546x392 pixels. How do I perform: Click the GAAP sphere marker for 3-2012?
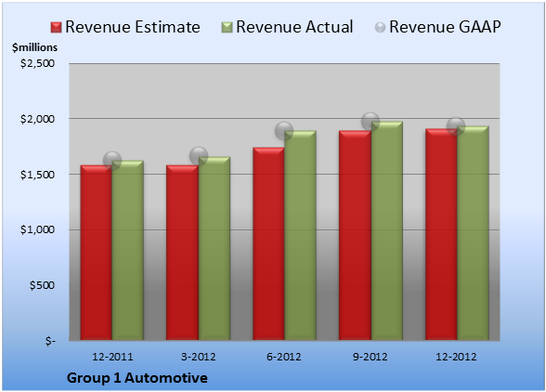coord(199,156)
